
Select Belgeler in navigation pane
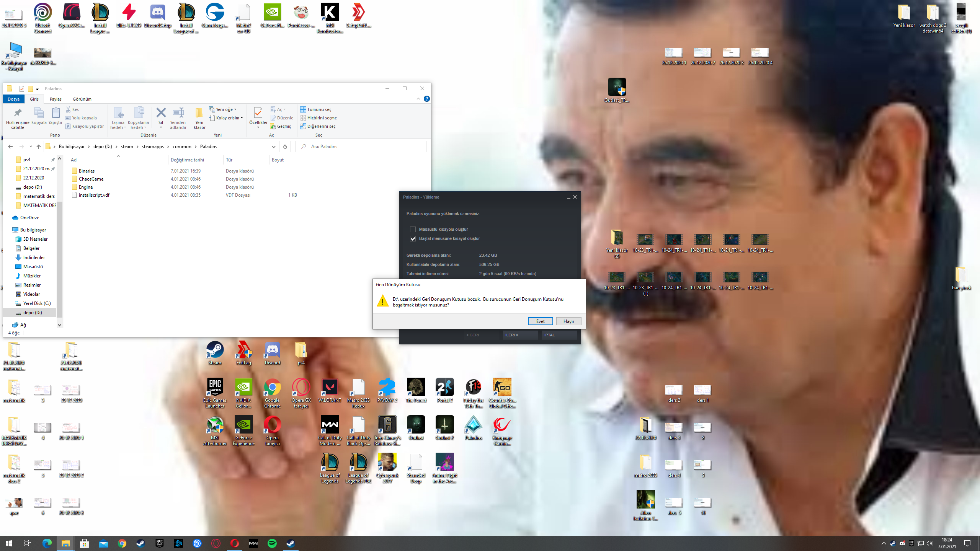pyautogui.click(x=31, y=248)
